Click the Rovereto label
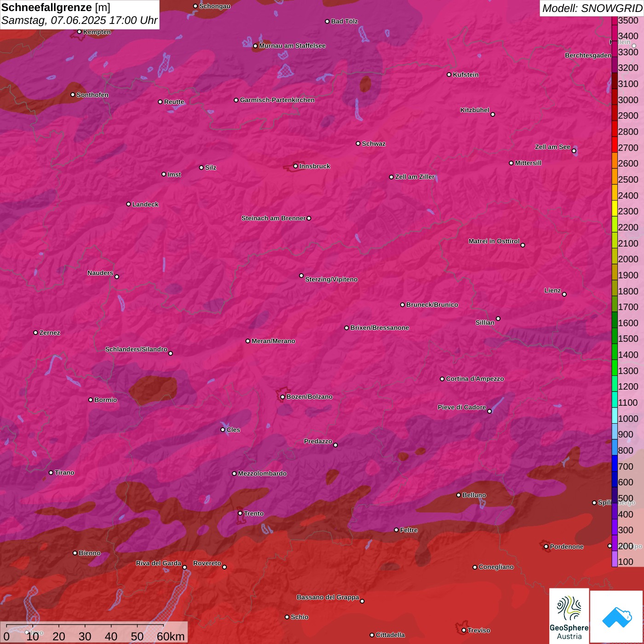 [x=207, y=563]
